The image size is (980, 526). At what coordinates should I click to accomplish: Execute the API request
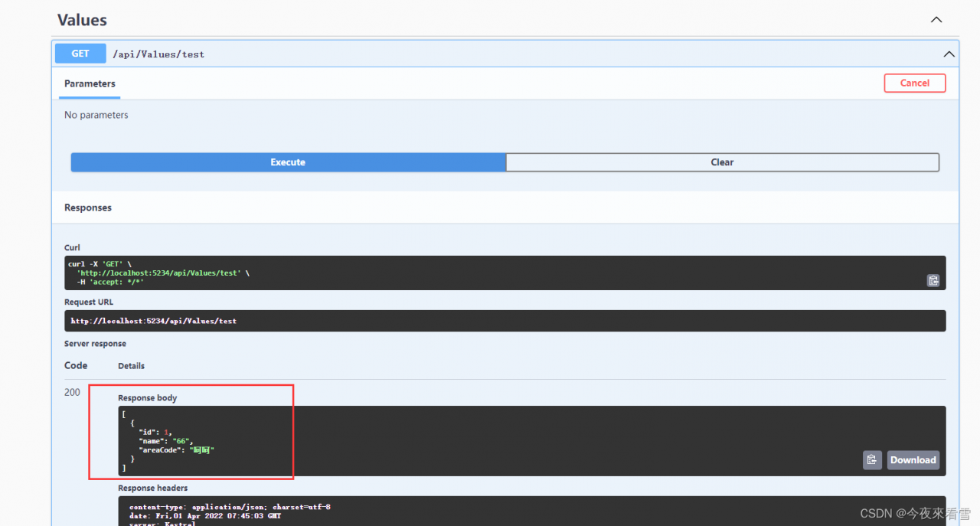[288, 162]
